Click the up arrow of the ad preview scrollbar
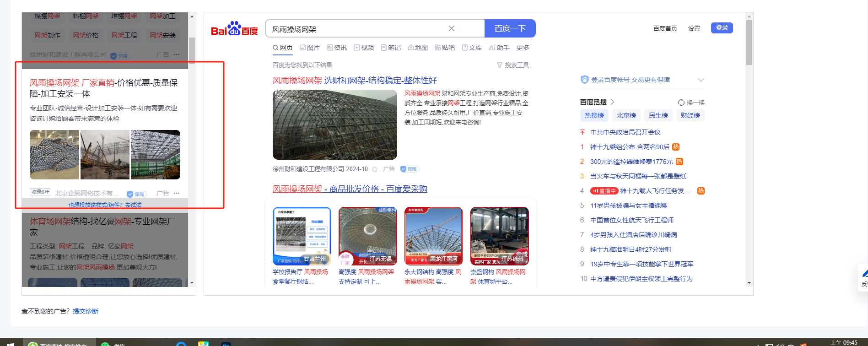Viewport: 868px width, 346px height. (x=192, y=16)
